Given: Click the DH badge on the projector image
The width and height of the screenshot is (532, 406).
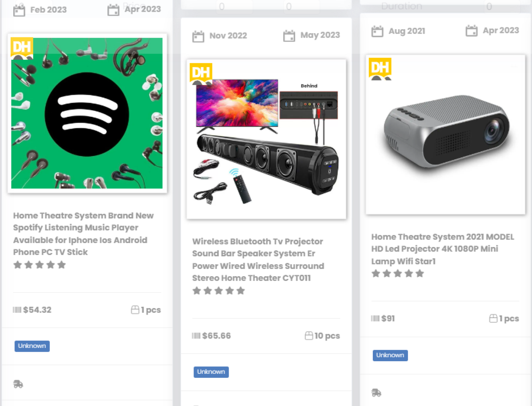Looking at the screenshot, I should 380,68.
